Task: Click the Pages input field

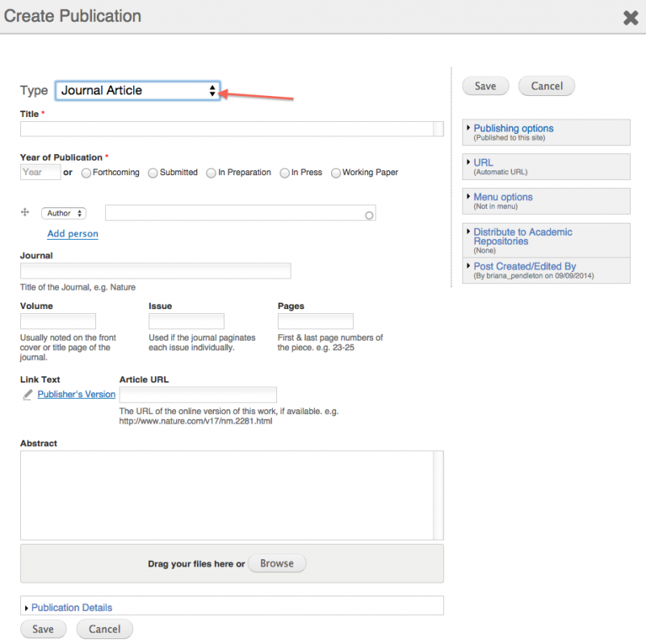Action: (315, 321)
